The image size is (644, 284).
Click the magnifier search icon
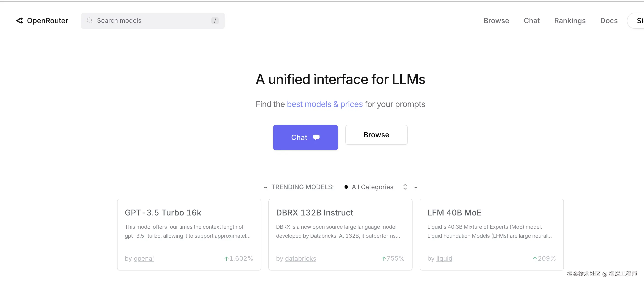[x=90, y=20]
